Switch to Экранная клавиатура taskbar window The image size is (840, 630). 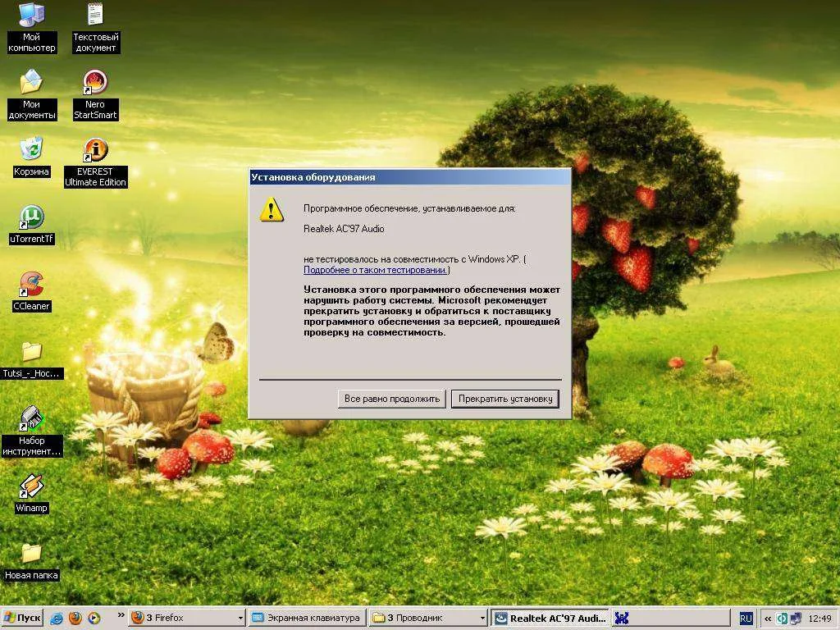[308, 618]
